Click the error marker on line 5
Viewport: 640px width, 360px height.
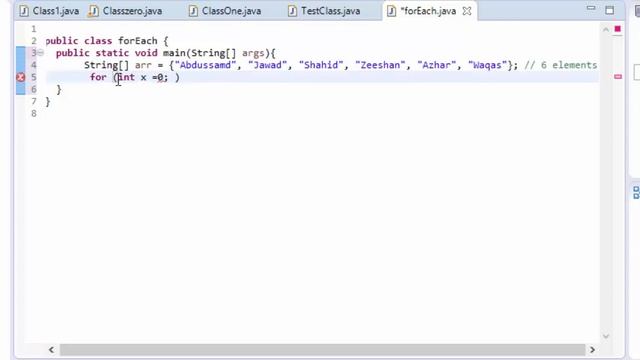pos(20,77)
